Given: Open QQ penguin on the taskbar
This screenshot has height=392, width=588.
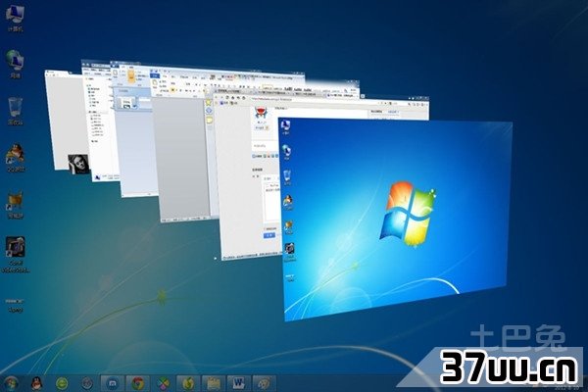Looking at the screenshot, I should pyautogui.click(x=37, y=383).
